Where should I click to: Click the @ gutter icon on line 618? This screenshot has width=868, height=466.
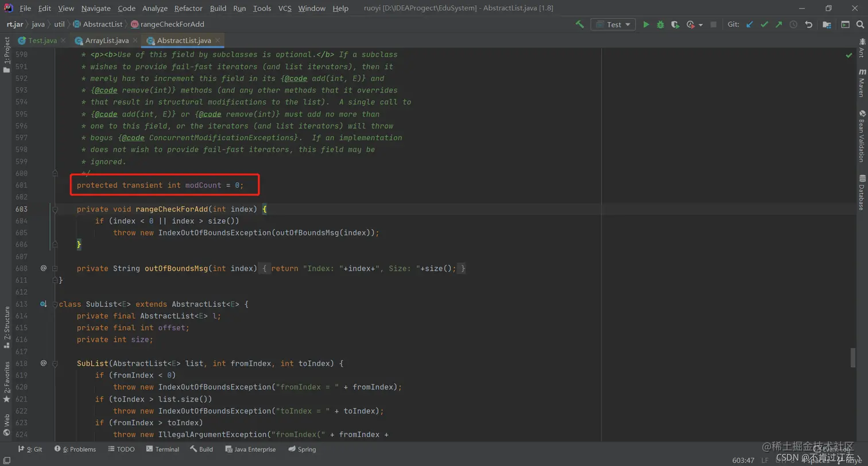(43, 363)
